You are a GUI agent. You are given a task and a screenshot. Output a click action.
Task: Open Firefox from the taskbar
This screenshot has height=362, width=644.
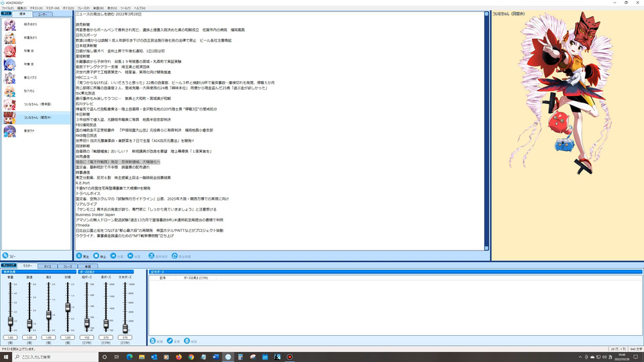pos(178,357)
